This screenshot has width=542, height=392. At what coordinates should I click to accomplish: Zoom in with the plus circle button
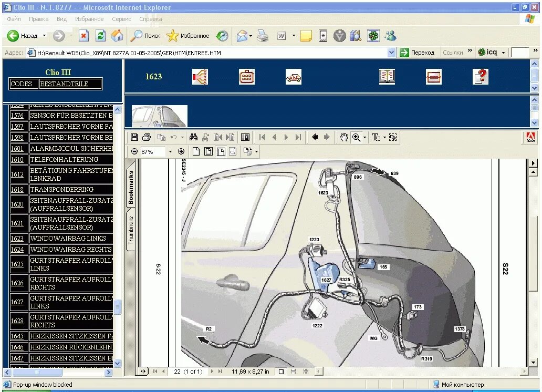(x=181, y=151)
